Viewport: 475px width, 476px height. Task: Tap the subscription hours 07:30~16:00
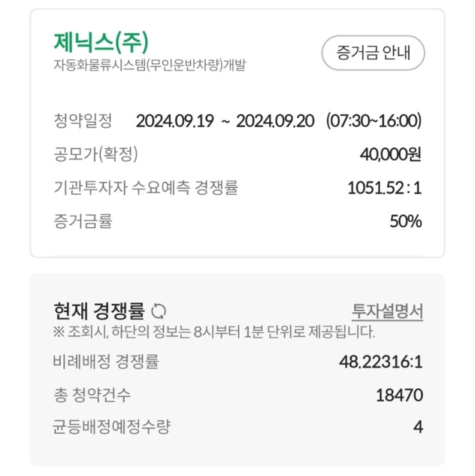coord(373,120)
